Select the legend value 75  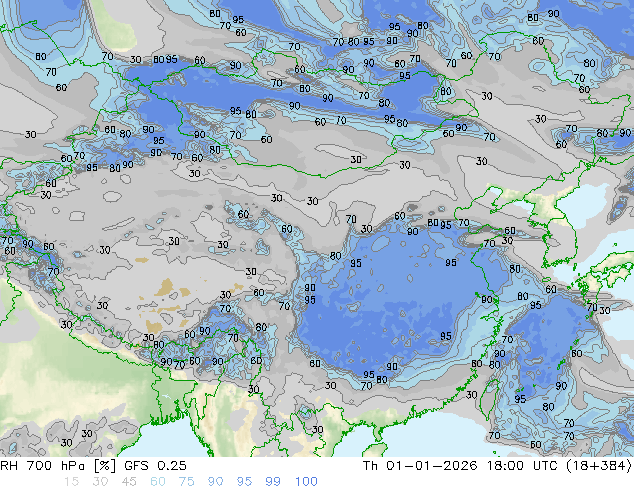186,482
